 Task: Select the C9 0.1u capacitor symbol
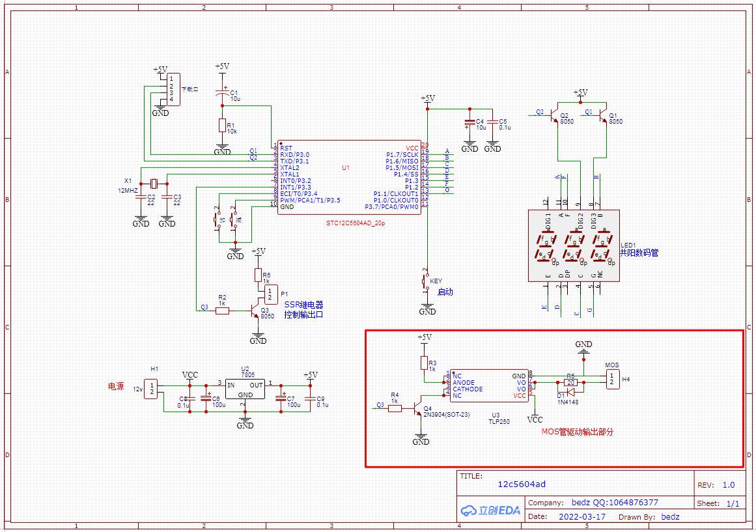tap(309, 399)
